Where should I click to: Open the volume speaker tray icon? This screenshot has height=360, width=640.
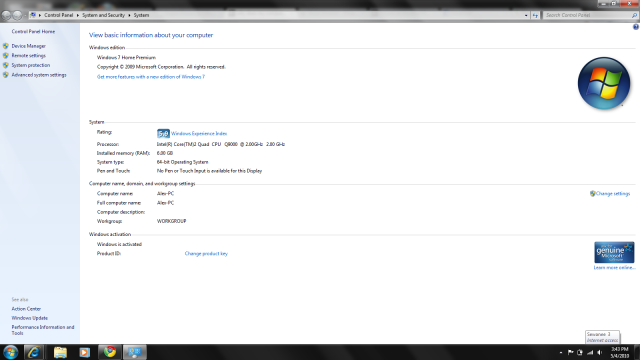pyautogui.click(x=600, y=352)
